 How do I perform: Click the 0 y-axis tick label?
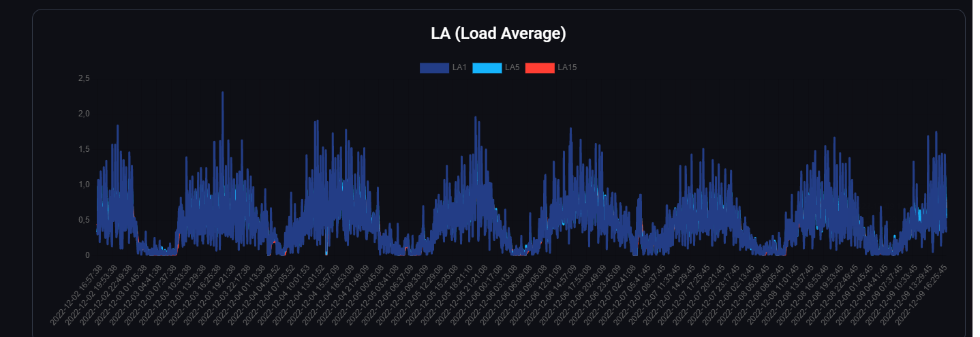(87, 255)
